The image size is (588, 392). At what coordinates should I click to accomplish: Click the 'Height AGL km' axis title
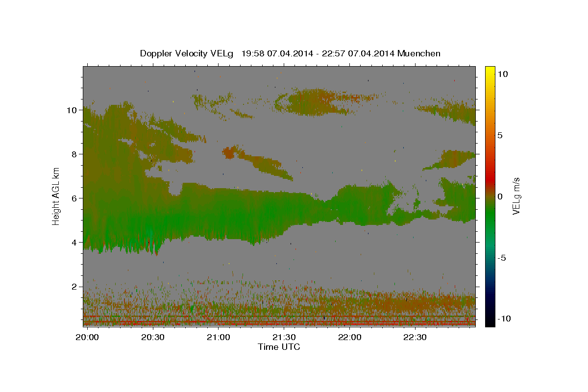coord(56,196)
